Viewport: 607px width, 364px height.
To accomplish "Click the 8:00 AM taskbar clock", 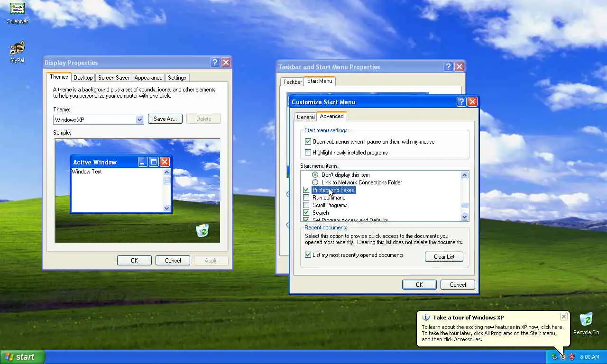I will (589, 357).
